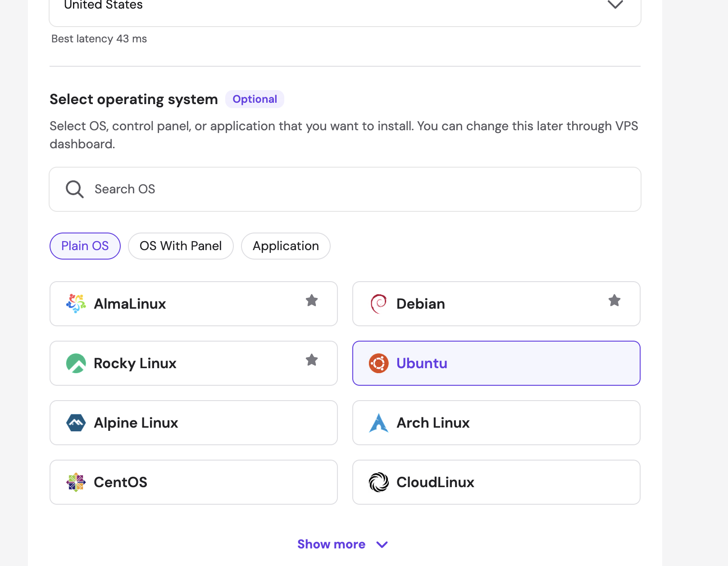Screen dimensions: 728x566
Task: Switch to the Plain OS tab
Action: coord(85,246)
